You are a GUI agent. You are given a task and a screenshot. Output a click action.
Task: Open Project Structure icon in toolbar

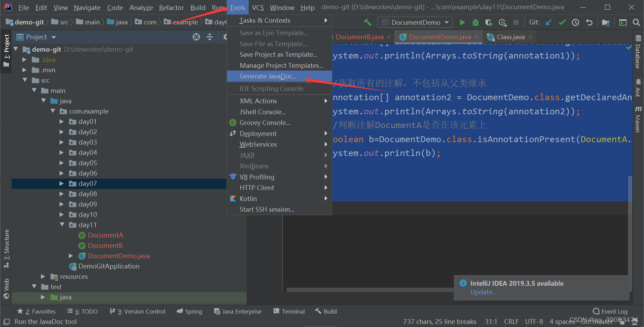point(606,22)
